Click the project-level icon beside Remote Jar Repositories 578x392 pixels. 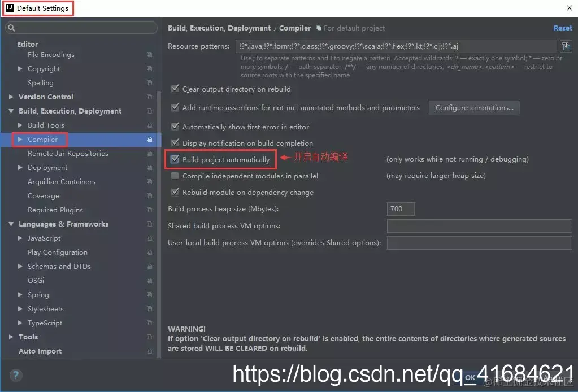149,153
